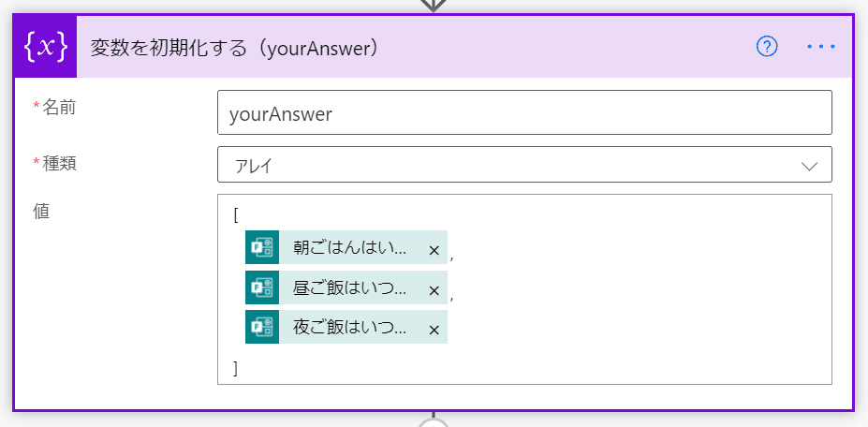This screenshot has width=868, height=427.
Task: Click the Forms icon on 昼ご飯 token
Action: [x=262, y=289]
